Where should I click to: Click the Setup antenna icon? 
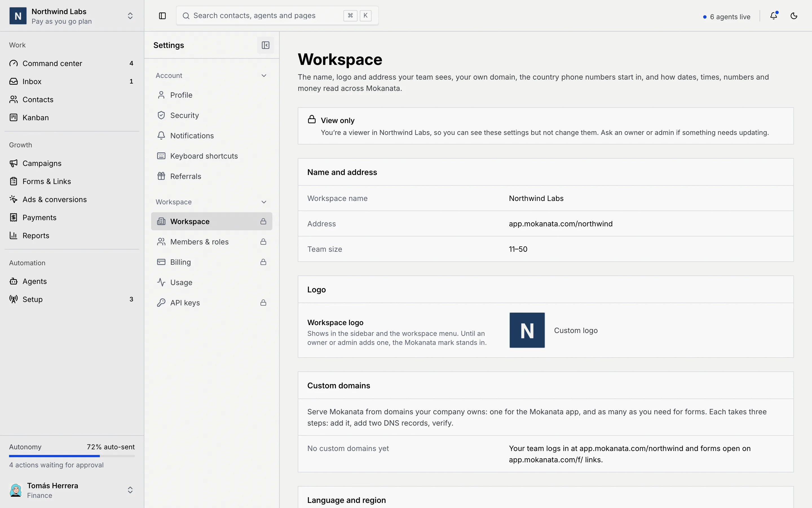(x=14, y=299)
